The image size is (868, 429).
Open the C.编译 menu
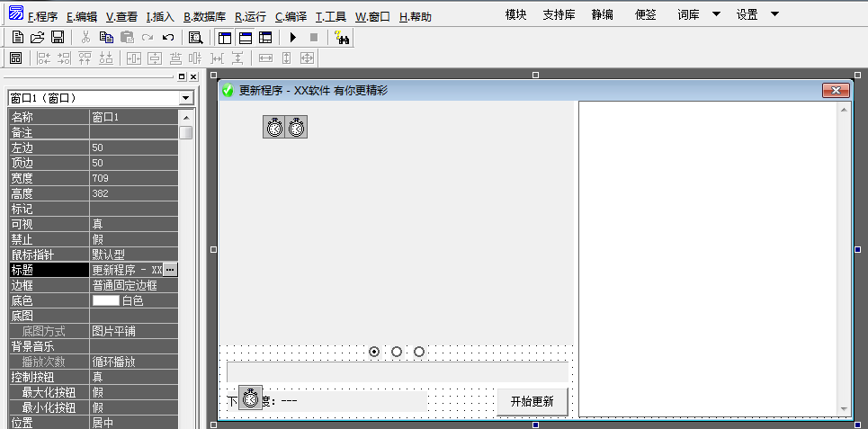pyautogui.click(x=291, y=17)
